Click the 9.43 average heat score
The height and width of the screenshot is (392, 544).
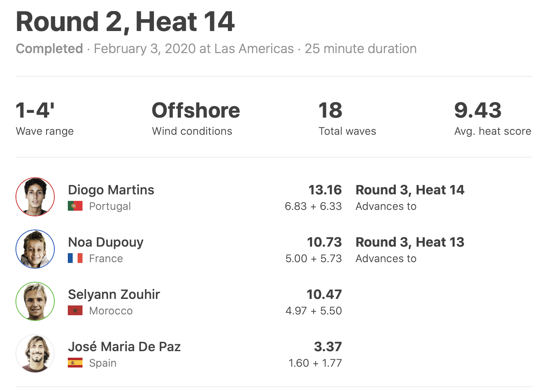tap(477, 110)
